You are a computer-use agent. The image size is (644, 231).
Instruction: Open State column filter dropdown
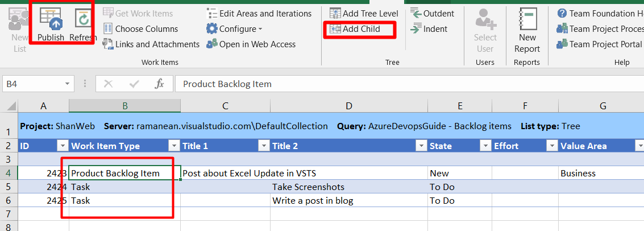point(485,146)
